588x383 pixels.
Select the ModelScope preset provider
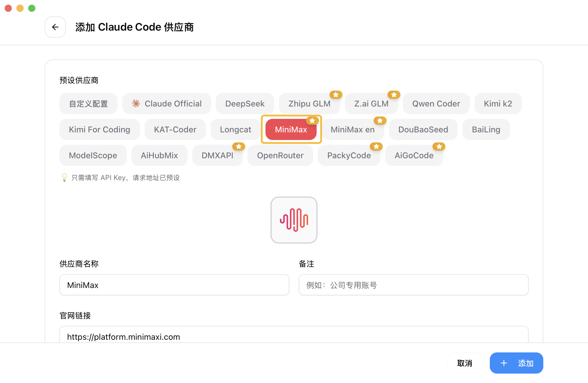click(93, 155)
